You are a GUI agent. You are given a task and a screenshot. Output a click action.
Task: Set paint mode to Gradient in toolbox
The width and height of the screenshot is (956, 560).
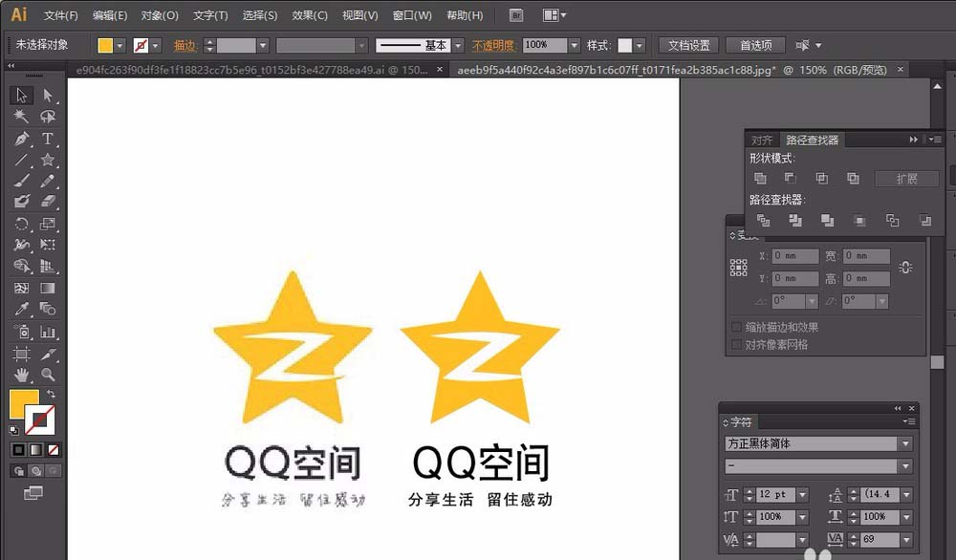click(36, 450)
